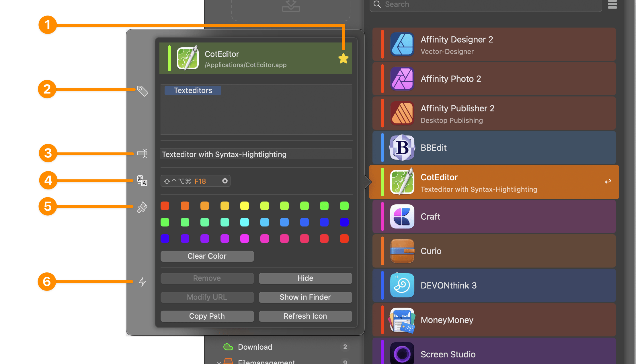Click the Curio app icon
Screen dimensions: 644x364
(x=402, y=251)
